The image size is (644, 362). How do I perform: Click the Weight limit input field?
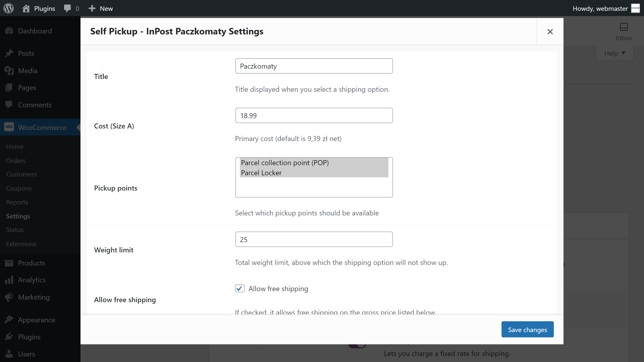[x=314, y=239]
